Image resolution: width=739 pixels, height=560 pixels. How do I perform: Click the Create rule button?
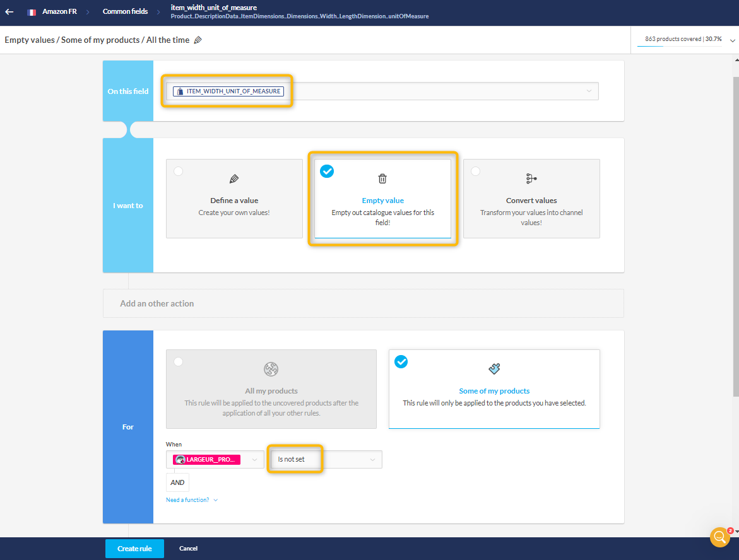click(134, 549)
